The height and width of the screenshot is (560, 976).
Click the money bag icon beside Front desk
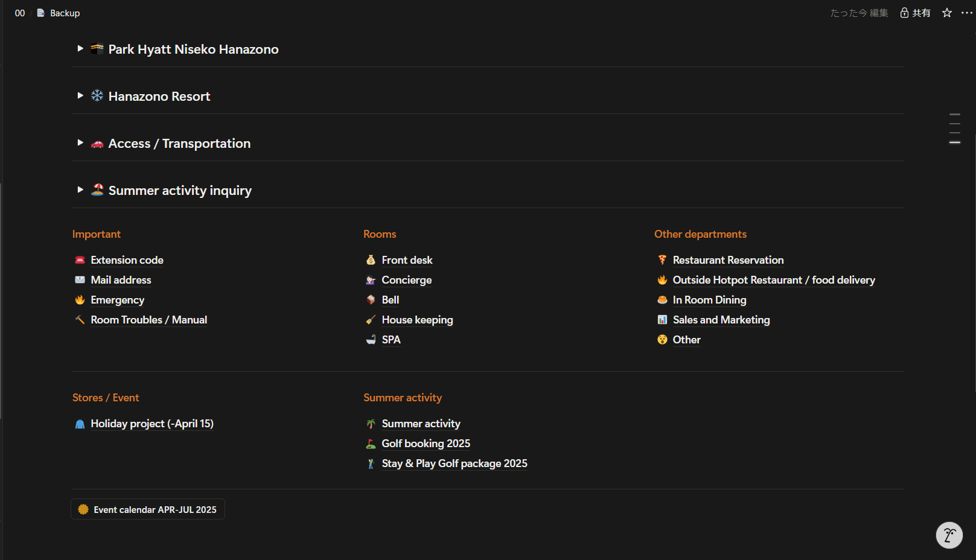(371, 260)
